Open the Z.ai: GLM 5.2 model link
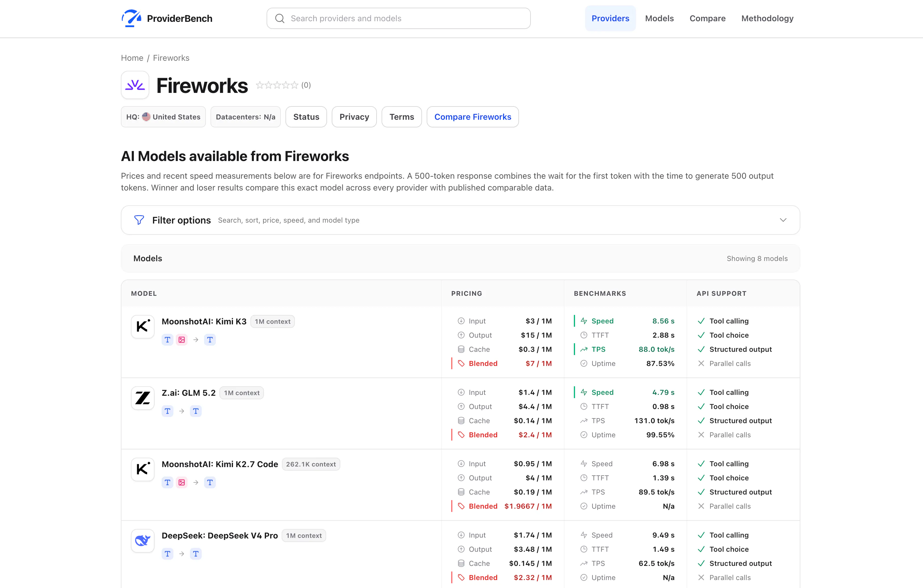923x588 pixels. click(x=189, y=392)
